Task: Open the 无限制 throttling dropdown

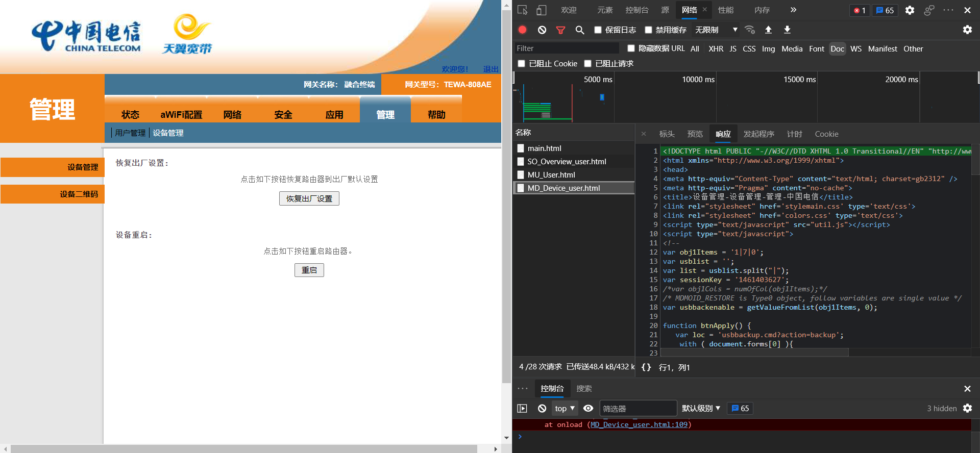Action: pyautogui.click(x=716, y=30)
